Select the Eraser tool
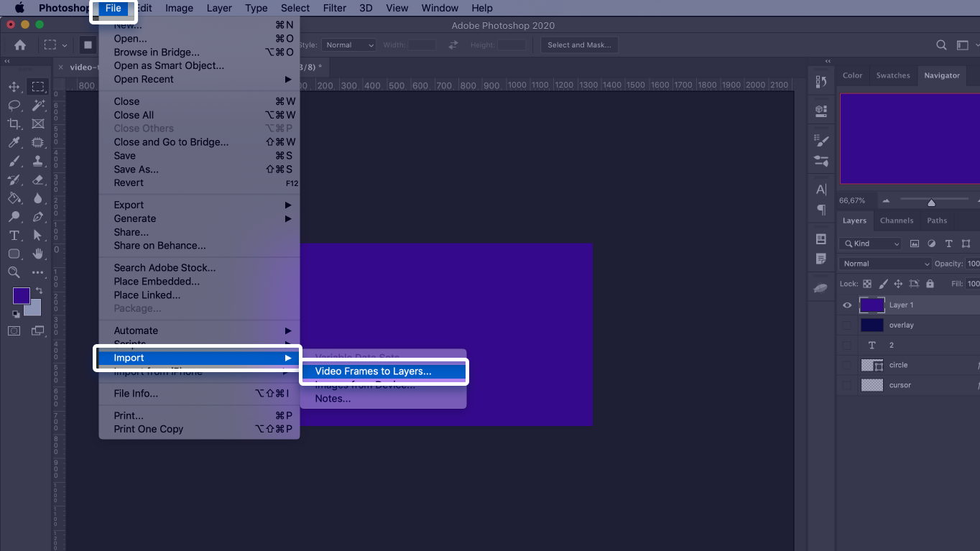 [x=37, y=180]
